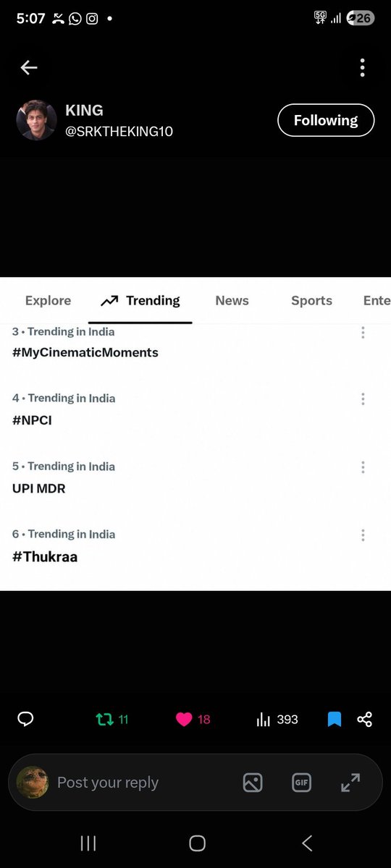Tap the Post your reply field
The height and width of the screenshot is (868, 391).
click(x=108, y=782)
